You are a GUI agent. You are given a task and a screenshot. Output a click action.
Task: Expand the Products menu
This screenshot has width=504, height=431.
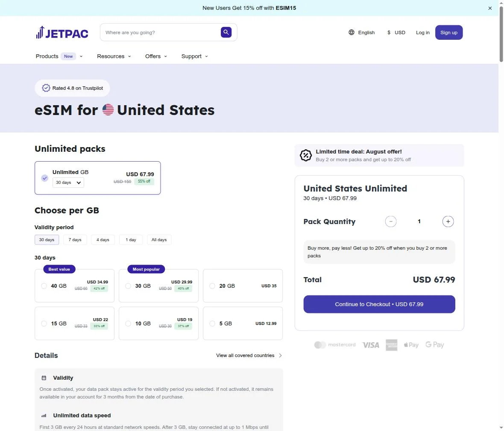pyautogui.click(x=59, y=56)
